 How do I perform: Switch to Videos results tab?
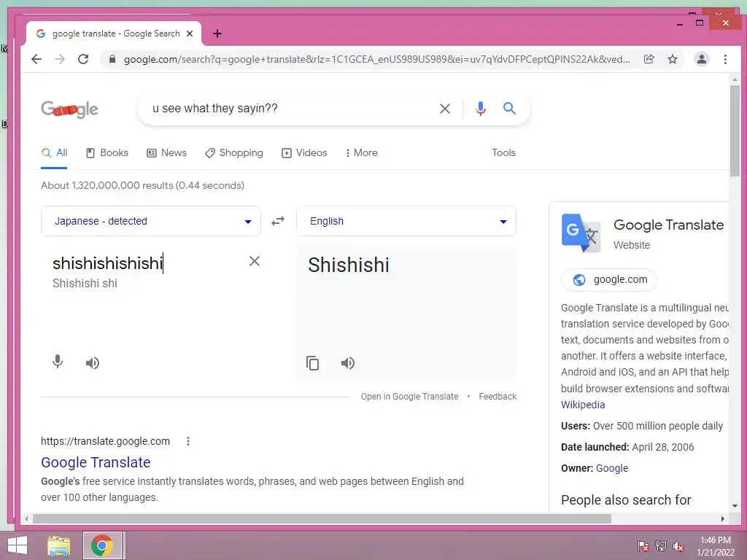[304, 153]
